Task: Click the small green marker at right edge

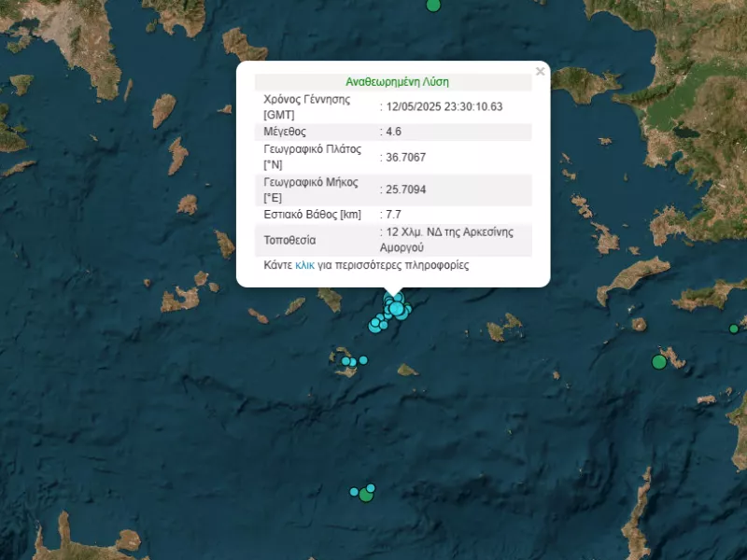Action: (x=734, y=329)
